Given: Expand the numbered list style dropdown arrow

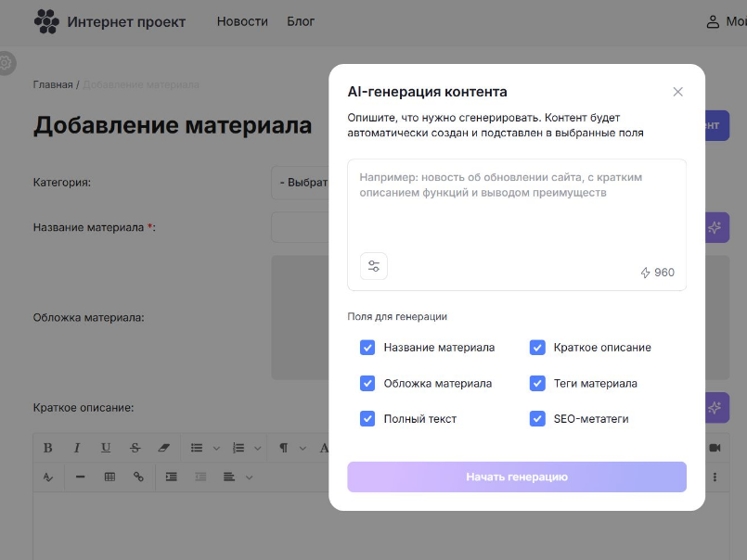Looking at the screenshot, I should 258,448.
